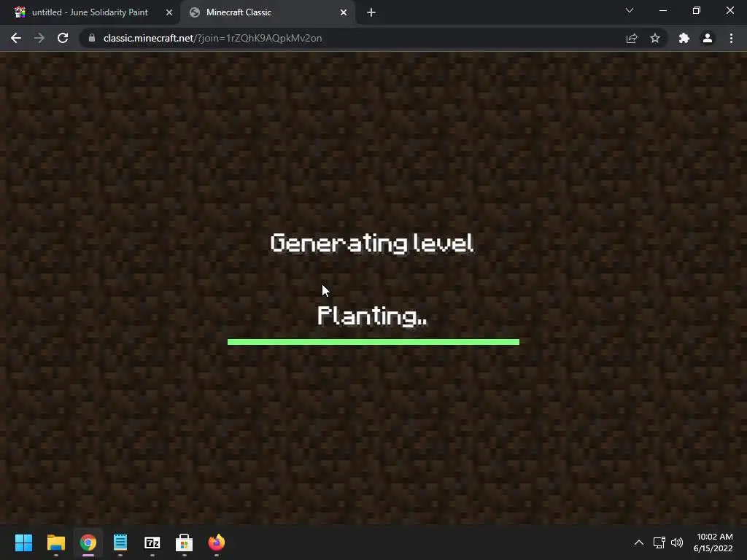Screen dimensions: 747x560
Task: Switch to the June Solidarity Paint tab
Action: point(90,12)
